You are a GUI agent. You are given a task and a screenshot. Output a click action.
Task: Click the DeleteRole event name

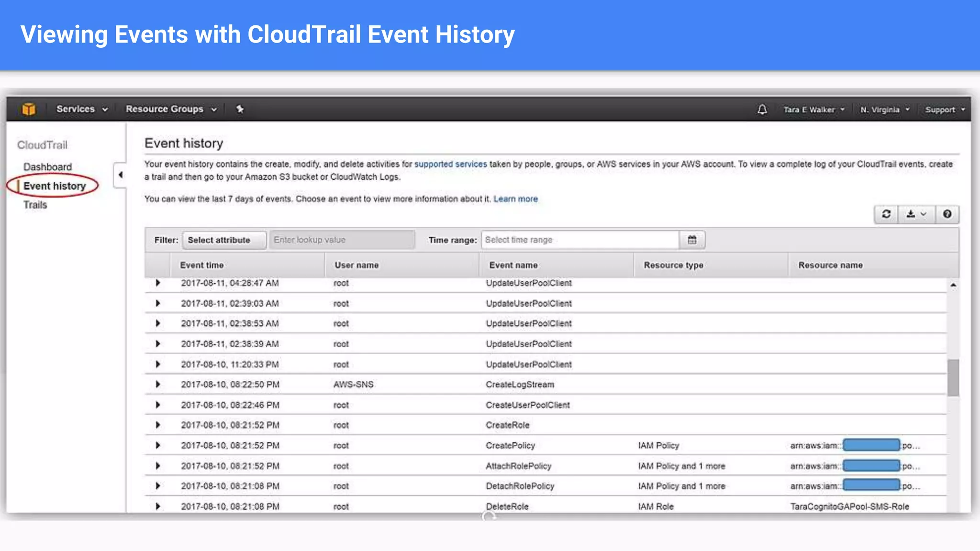pos(507,506)
